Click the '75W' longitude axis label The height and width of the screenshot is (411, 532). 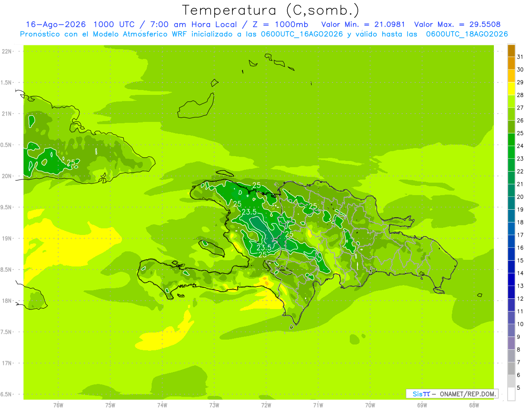(x=110, y=405)
